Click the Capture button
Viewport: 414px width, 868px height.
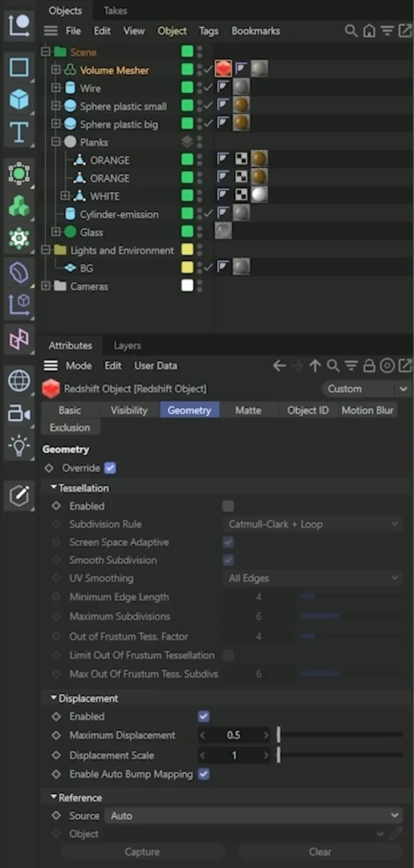(142, 852)
